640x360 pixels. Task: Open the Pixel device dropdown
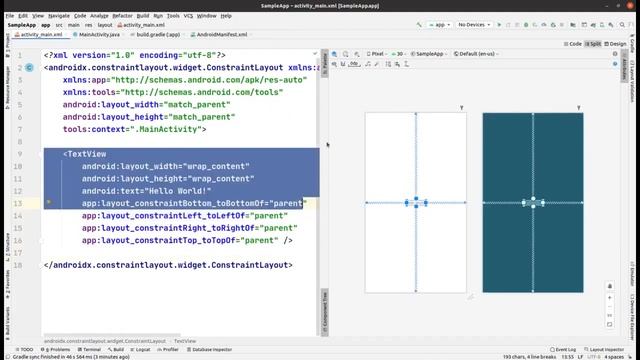click(377, 54)
